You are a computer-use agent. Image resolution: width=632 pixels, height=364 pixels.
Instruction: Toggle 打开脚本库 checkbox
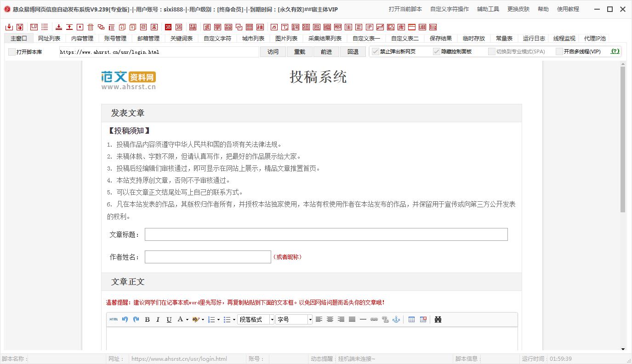pyautogui.click(x=12, y=52)
